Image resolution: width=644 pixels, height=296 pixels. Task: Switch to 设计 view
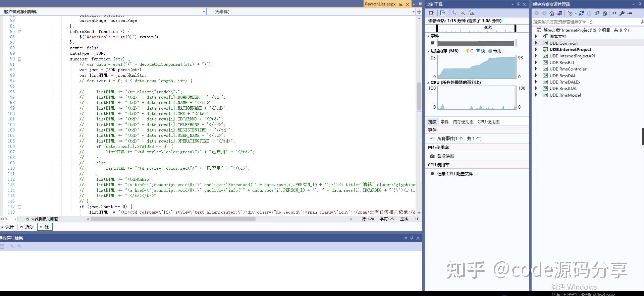[x=7, y=227]
